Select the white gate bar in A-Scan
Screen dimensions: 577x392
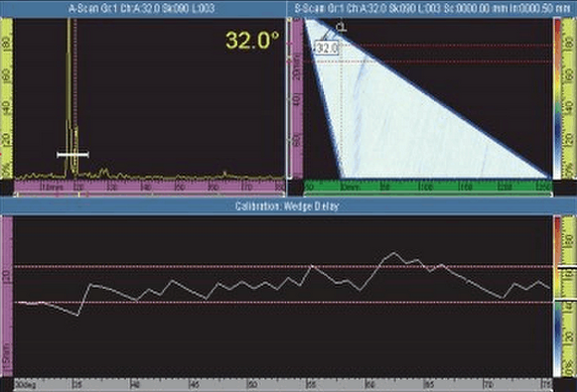point(72,155)
